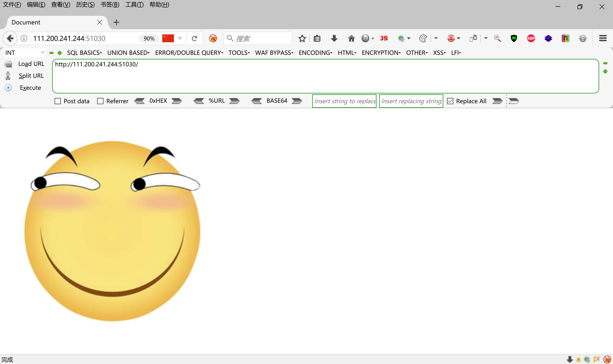The width and height of the screenshot is (613, 364).
Task: Click Load URL button
Action: pos(31,64)
